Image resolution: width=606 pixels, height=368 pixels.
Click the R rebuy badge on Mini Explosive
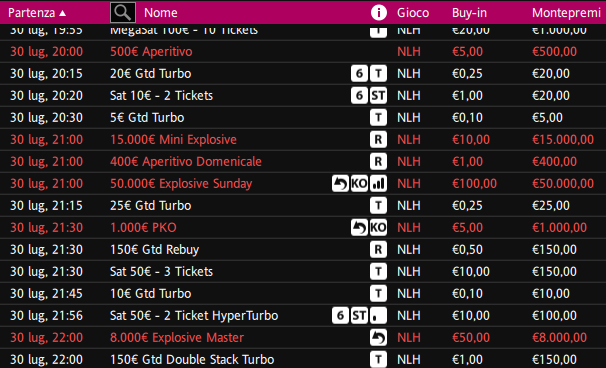(x=378, y=140)
